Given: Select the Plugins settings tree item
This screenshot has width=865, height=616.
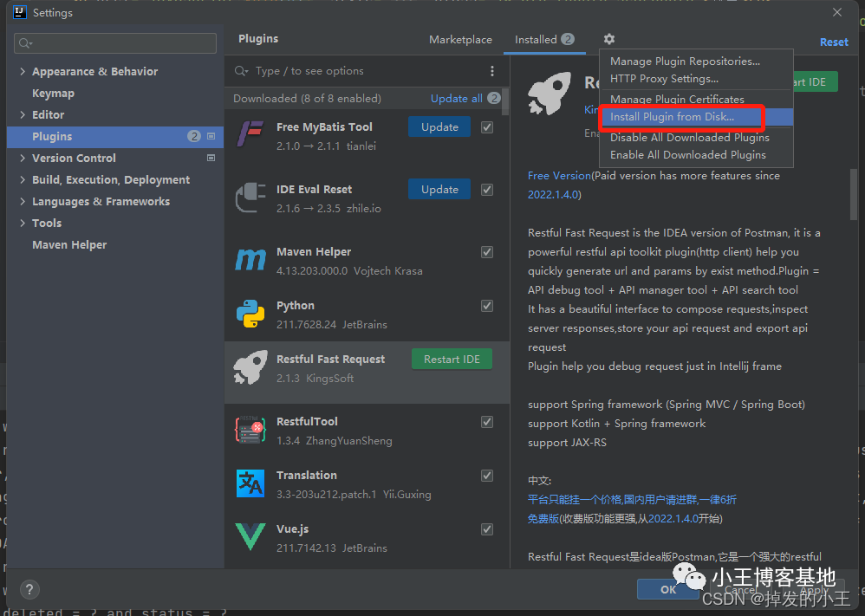Looking at the screenshot, I should (115, 136).
